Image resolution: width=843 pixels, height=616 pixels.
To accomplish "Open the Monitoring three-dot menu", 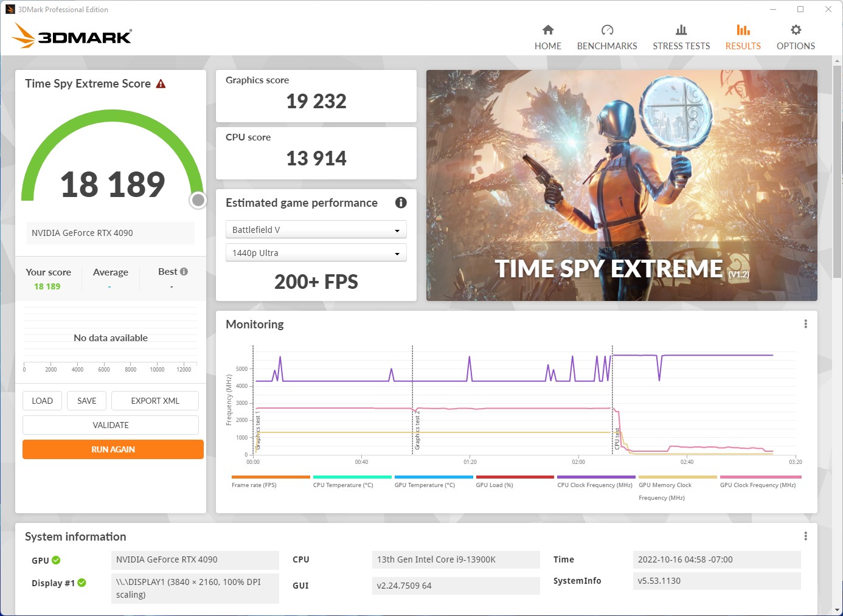I will [805, 324].
